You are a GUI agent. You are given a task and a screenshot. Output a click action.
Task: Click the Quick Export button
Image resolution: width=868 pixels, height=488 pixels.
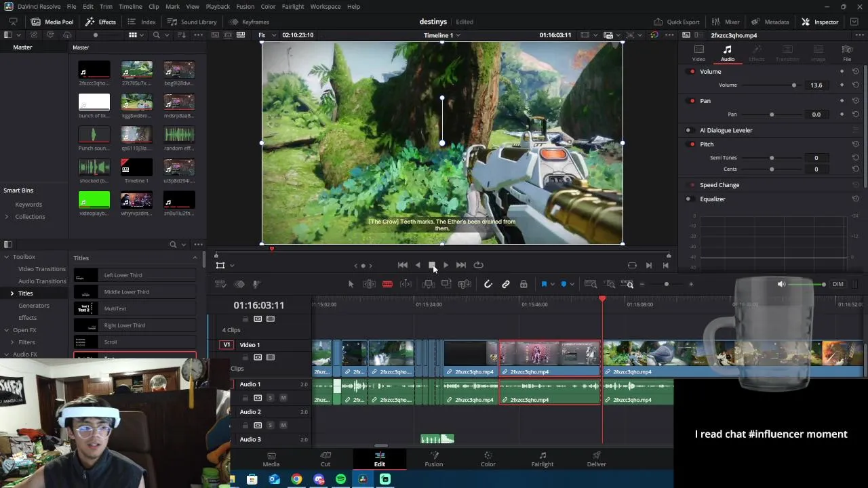pos(677,22)
